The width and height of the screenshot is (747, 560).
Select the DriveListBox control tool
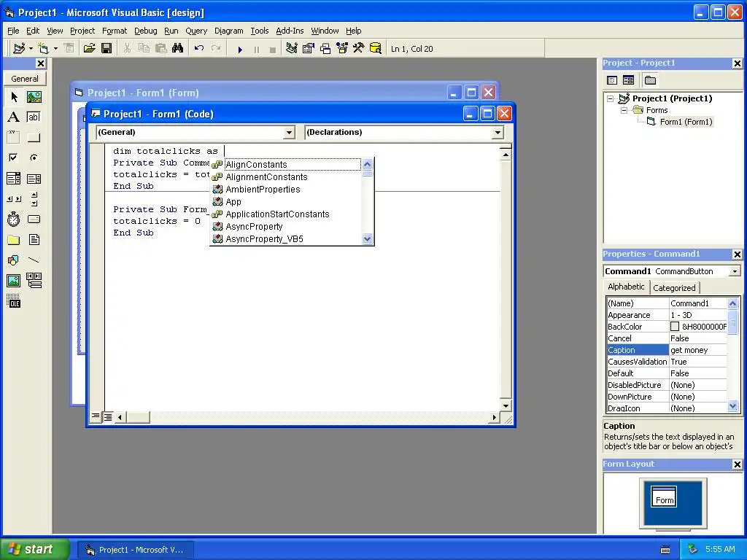pos(34,219)
